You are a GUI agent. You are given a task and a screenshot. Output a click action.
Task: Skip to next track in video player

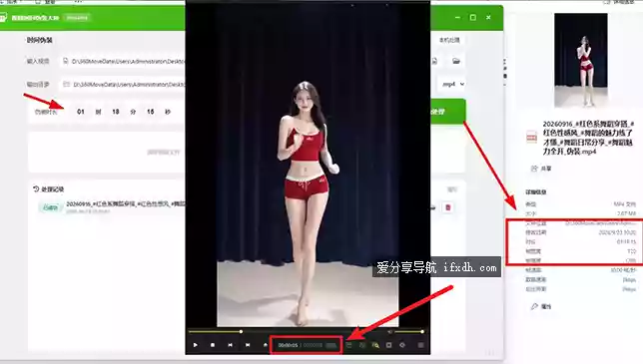pyautogui.click(x=248, y=345)
